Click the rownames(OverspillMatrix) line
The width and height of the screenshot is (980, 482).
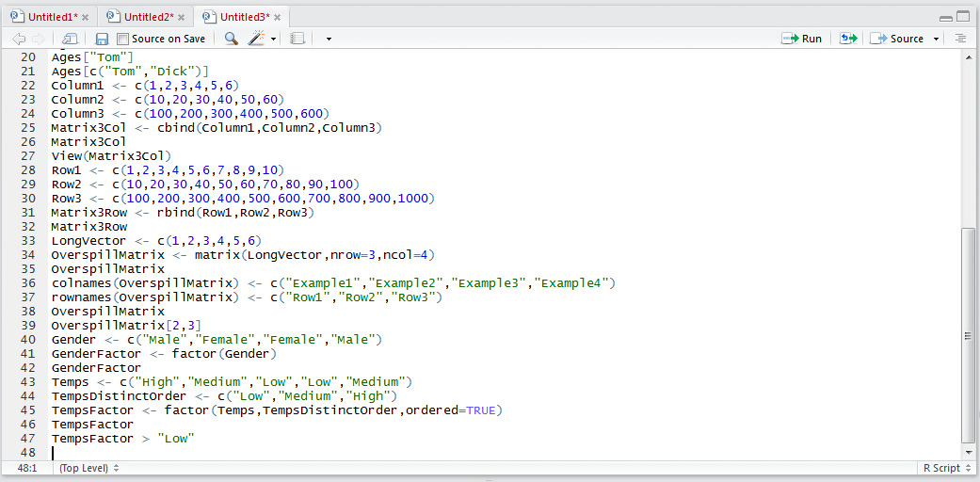pos(247,297)
